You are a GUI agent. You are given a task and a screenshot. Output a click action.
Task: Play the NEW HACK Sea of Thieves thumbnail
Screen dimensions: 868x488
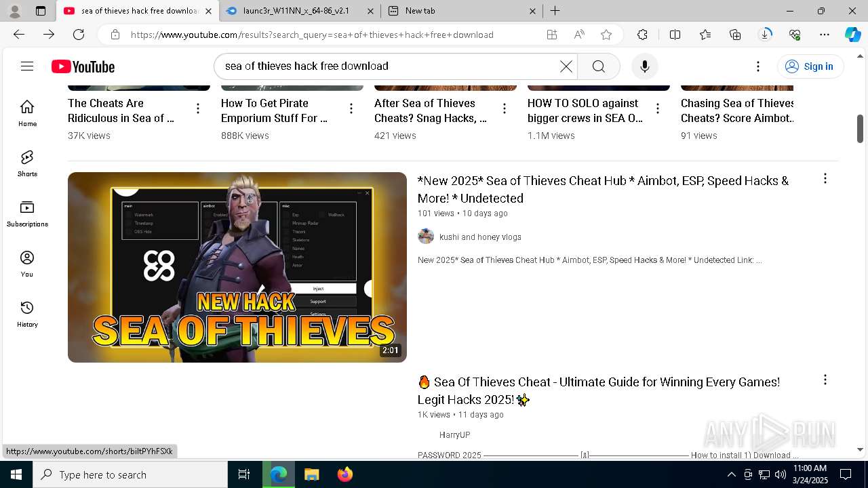[237, 267]
